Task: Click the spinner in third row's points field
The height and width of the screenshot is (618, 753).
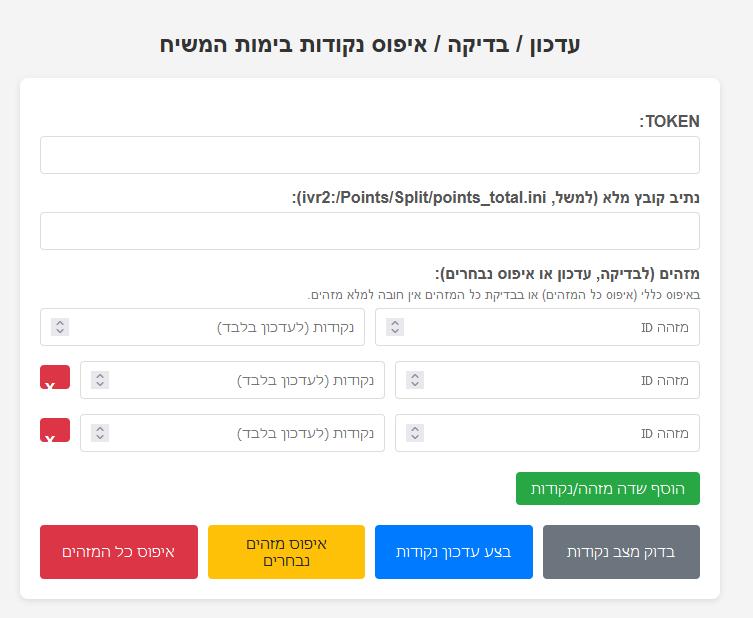Action: [100, 433]
